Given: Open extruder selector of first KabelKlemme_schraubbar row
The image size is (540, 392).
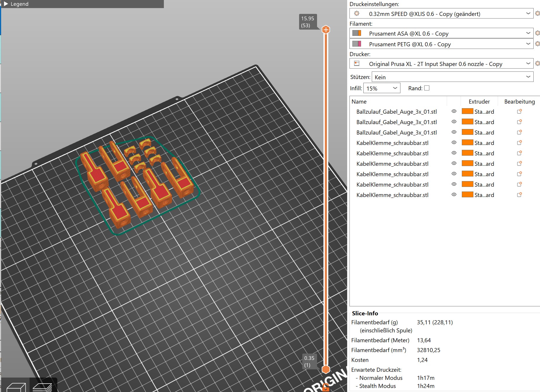Looking at the screenshot, I should (x=478, y=143).
